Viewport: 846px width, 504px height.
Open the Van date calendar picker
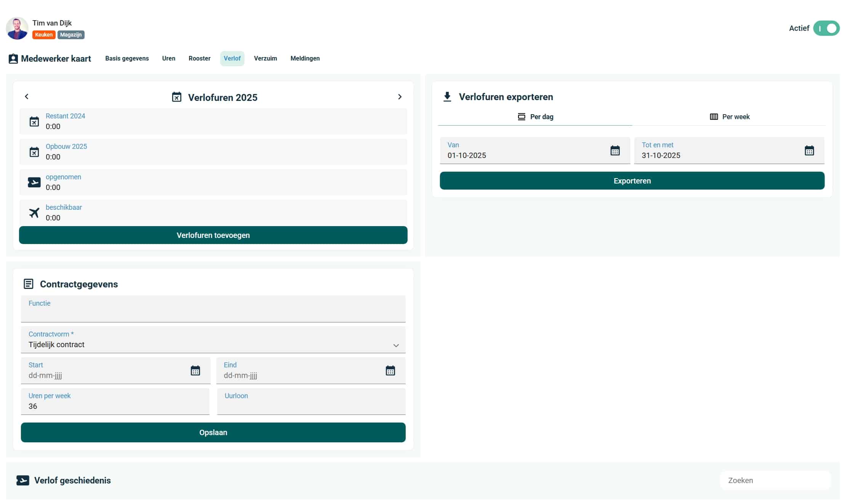tap(615, 150)
